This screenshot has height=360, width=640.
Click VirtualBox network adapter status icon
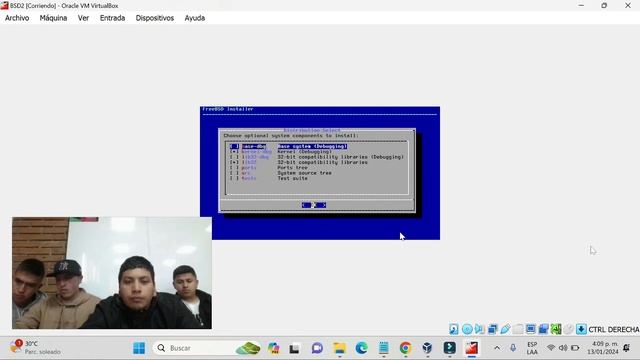tap(493, 329)
